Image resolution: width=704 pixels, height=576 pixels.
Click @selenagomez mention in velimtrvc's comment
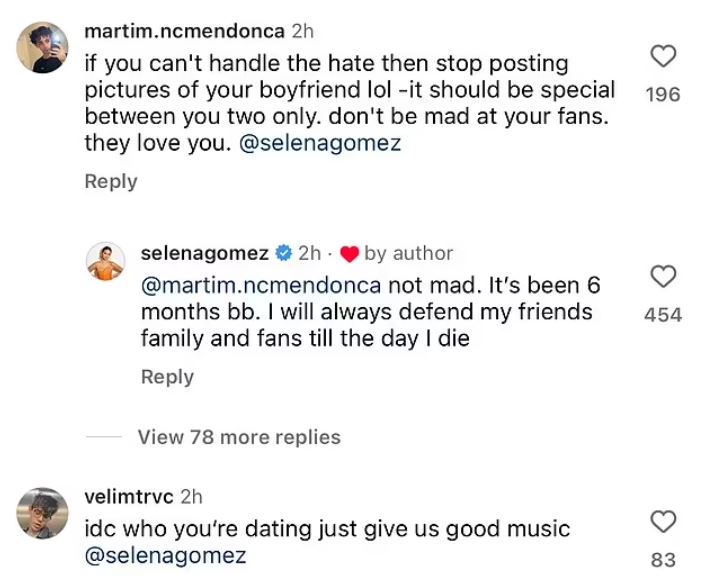tap(165, 555)
